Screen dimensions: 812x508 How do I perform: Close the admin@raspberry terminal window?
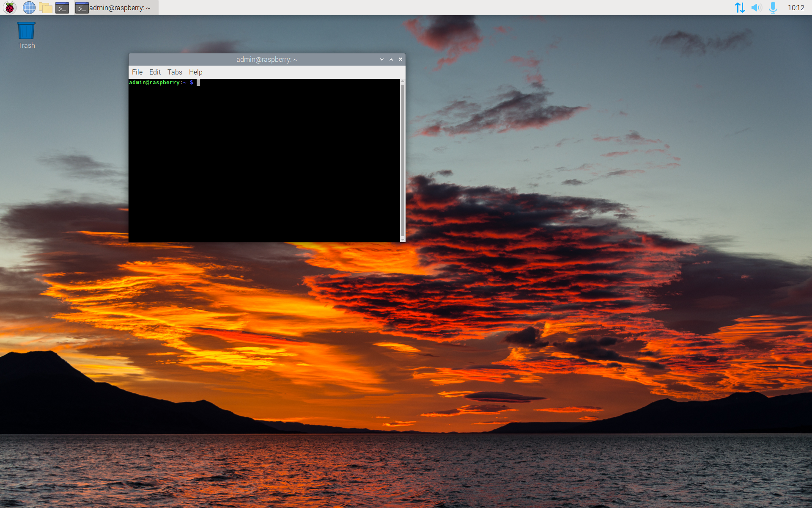(x=401, y=60)
